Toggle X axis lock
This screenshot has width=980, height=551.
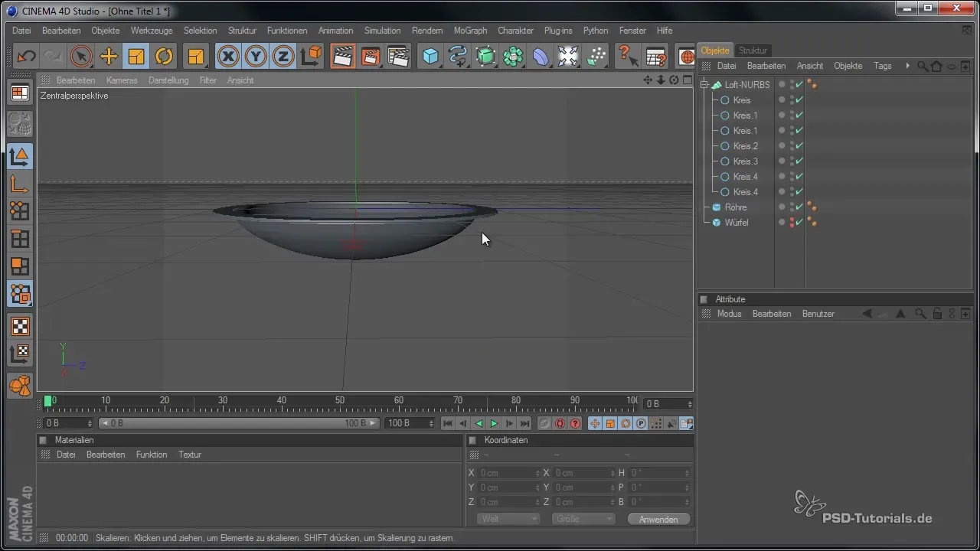228,56
